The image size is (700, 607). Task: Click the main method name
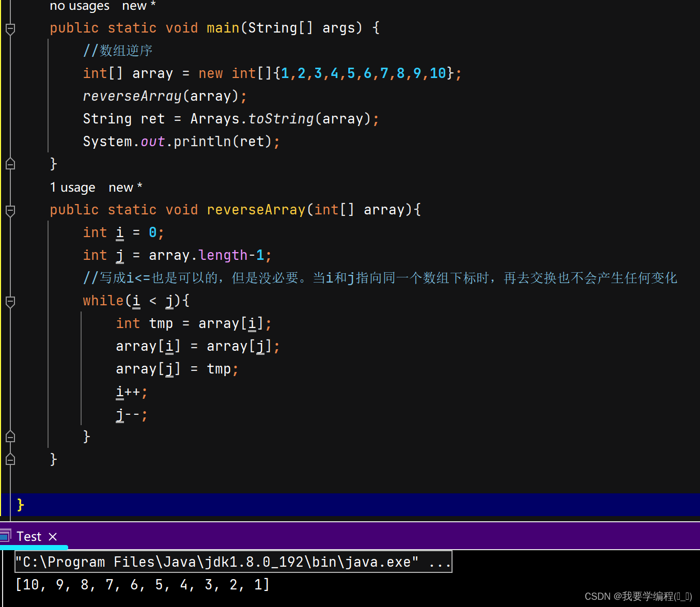(x=223, y=28)
